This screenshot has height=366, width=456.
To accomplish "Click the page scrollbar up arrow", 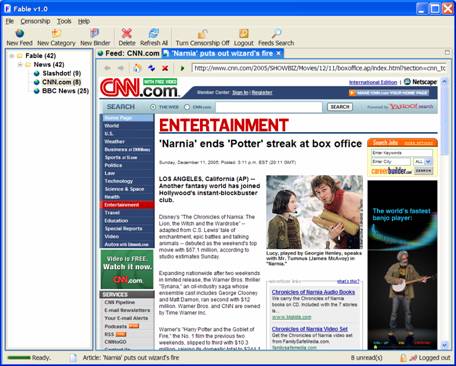I will [x=444, y=81].
